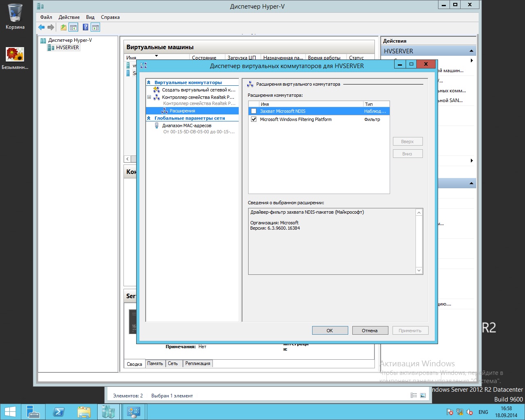Switch to the Репликация tab

[198, 363]
